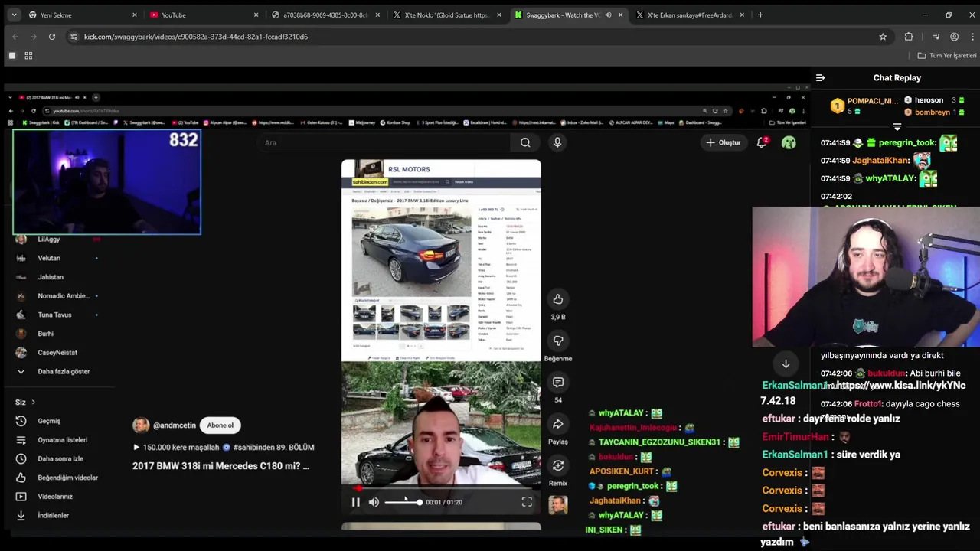
Task: Open Nomadic Ambie... subscription
Action: point(64,296)
